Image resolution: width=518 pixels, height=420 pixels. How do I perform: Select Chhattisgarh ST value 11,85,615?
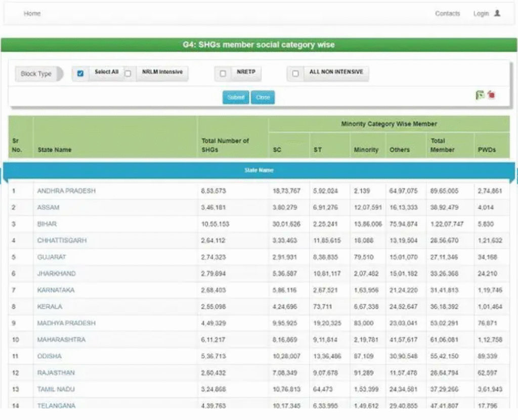point(327,241)
